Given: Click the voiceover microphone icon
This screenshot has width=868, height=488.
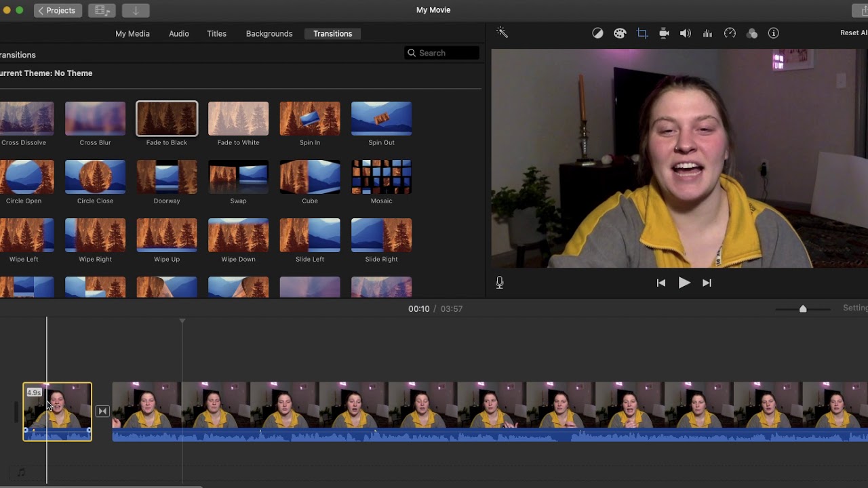Looking at the screenshot, I should click(x=500, y=283).
